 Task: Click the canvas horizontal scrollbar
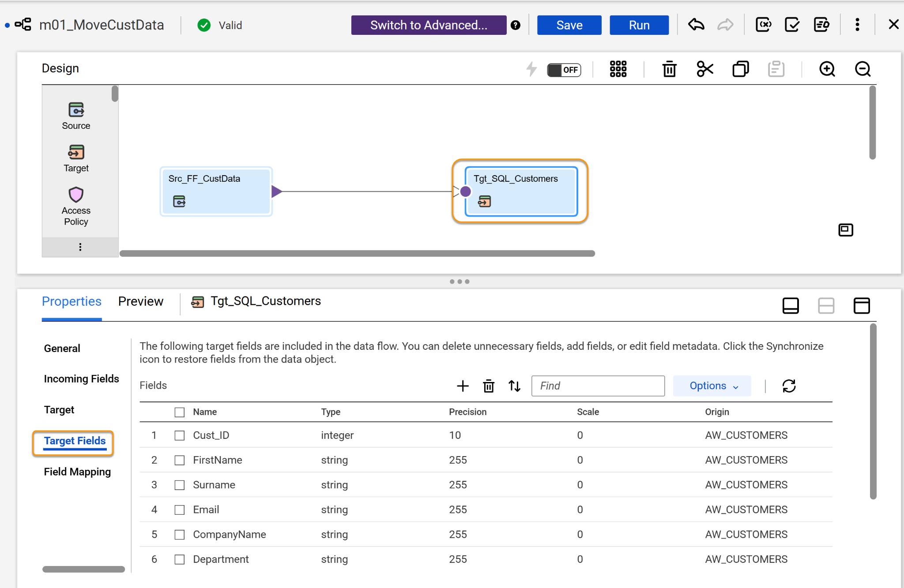[357, 253]
